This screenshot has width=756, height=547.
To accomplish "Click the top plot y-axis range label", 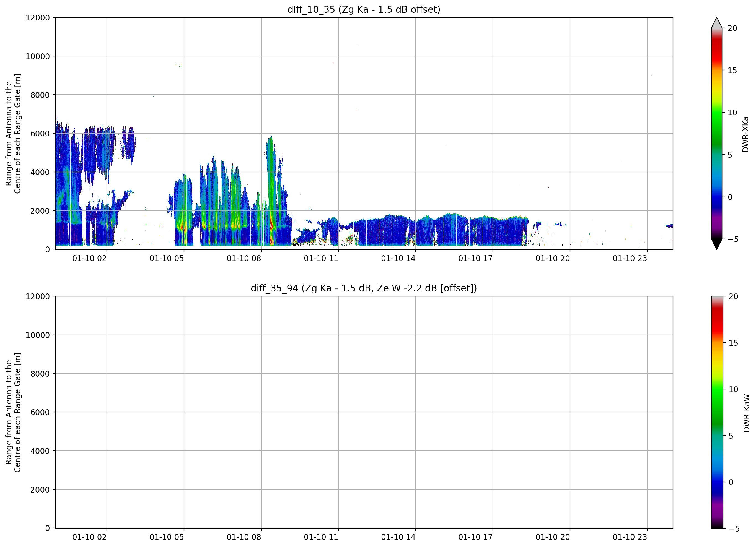I will tap(13, 134).
